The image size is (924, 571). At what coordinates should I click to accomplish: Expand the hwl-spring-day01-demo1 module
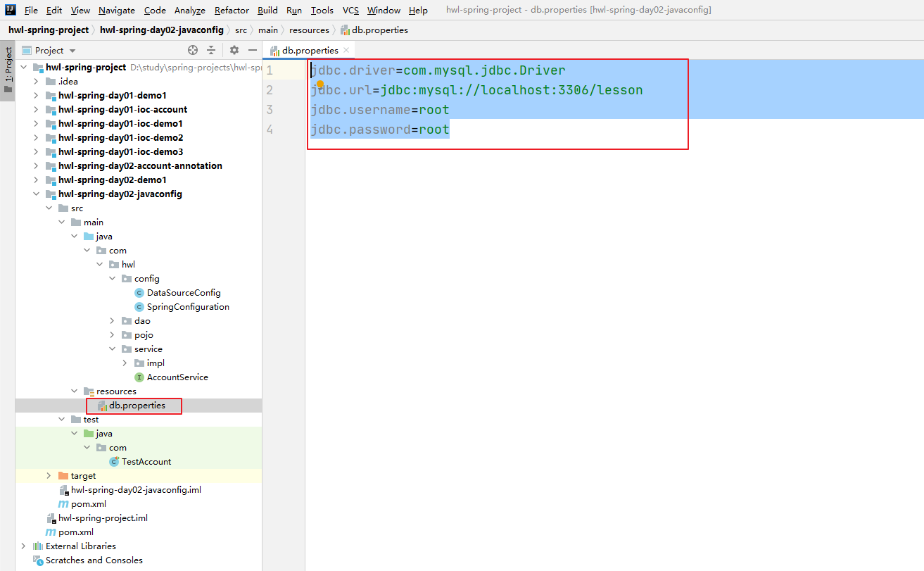(37, 96)
